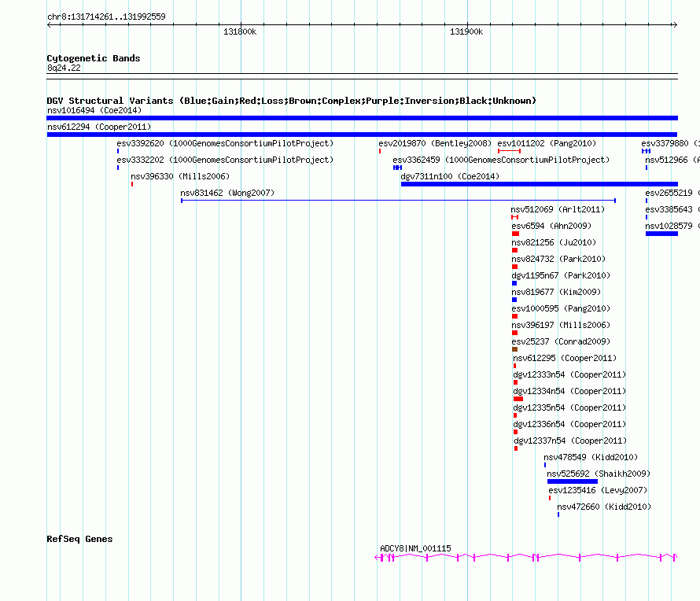
Task: Click dgv12333n54 (Cooper2011) label
Action: point(569,374)
